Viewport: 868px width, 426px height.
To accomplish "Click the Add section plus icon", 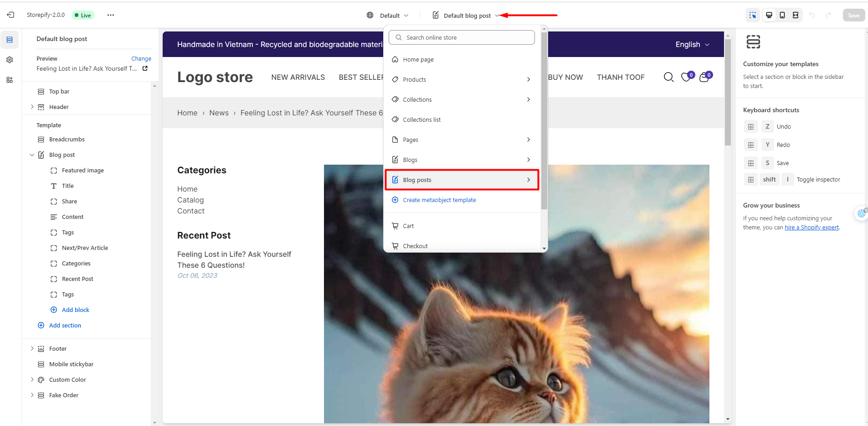I will [x=41, y=325].
